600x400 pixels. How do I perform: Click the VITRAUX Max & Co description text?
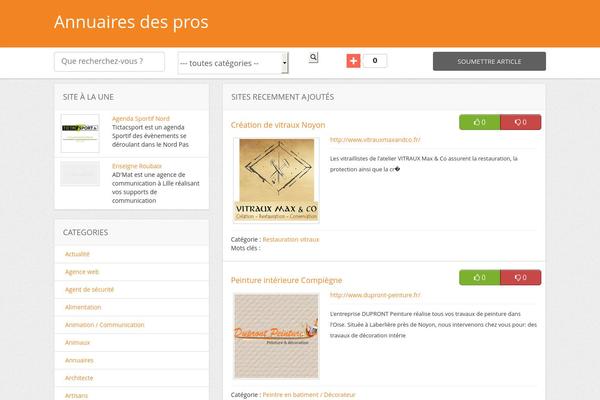pos(424,164)
